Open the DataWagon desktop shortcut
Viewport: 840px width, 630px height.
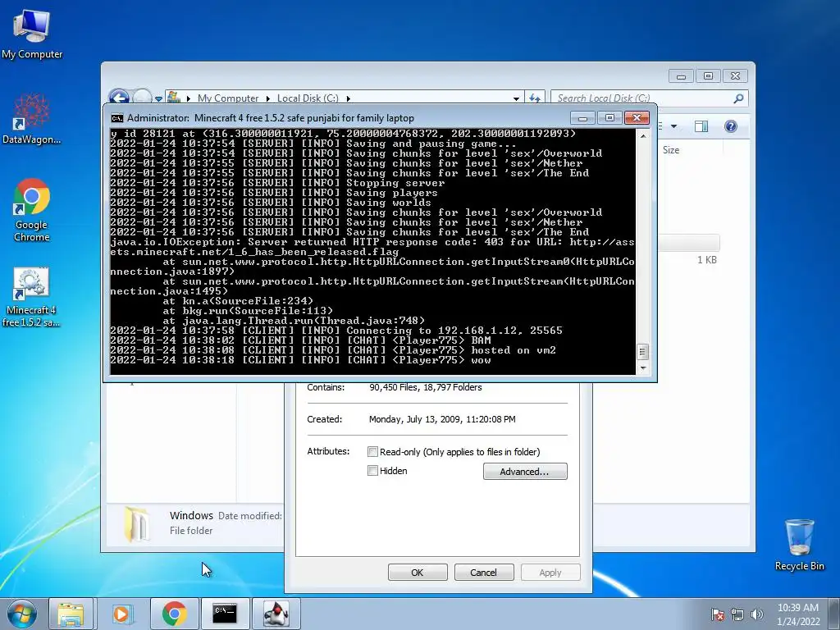coord(32,118)
